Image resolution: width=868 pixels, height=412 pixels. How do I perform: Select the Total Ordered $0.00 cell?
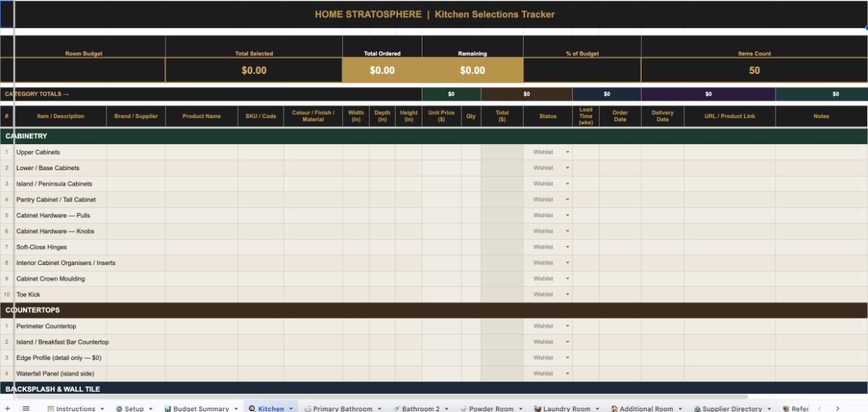[x=382, y=70]
